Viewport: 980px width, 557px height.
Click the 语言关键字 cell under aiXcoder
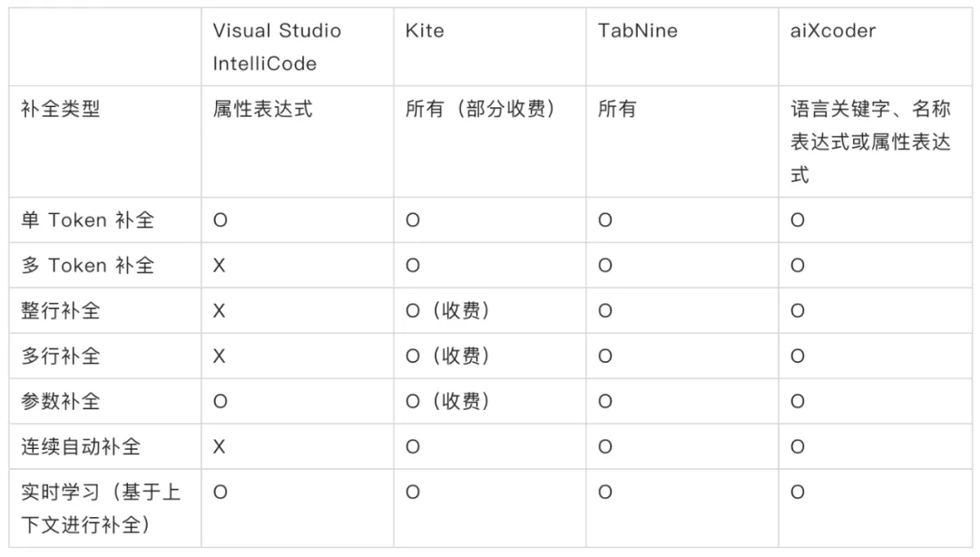tap(870, 142)
